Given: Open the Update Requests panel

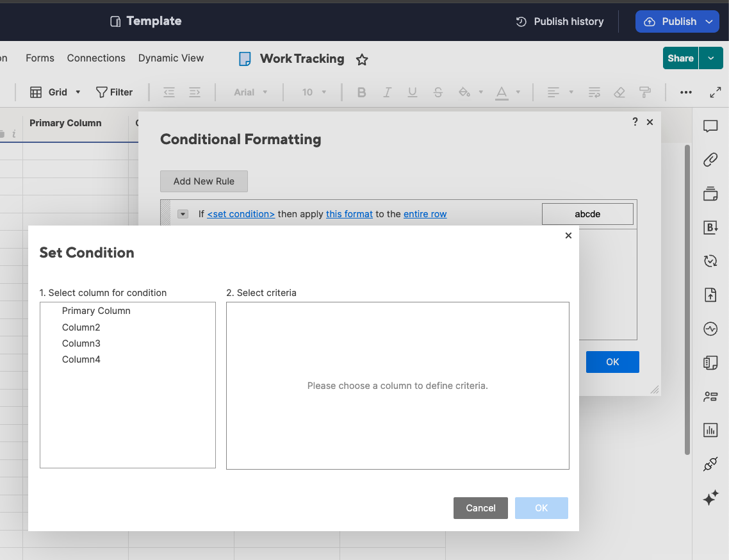Looking at the screenshot, I should pyautogui.click(x=710, y=261).
